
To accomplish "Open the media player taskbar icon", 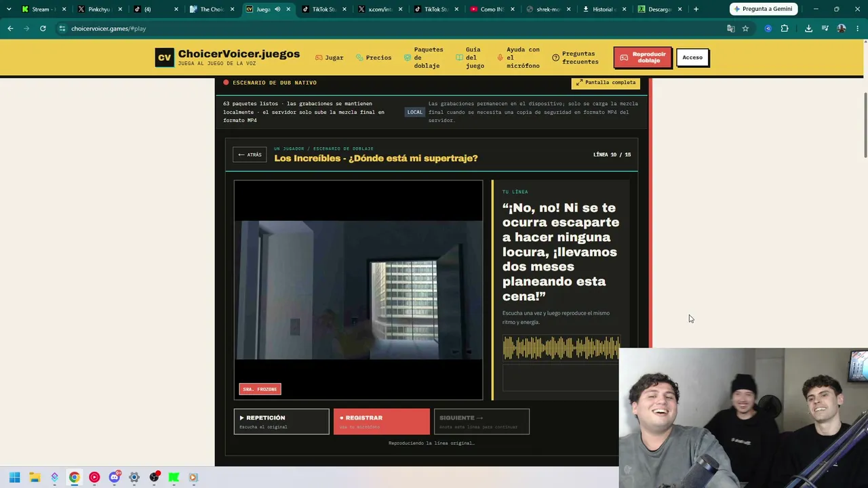I will coord(193,477).
